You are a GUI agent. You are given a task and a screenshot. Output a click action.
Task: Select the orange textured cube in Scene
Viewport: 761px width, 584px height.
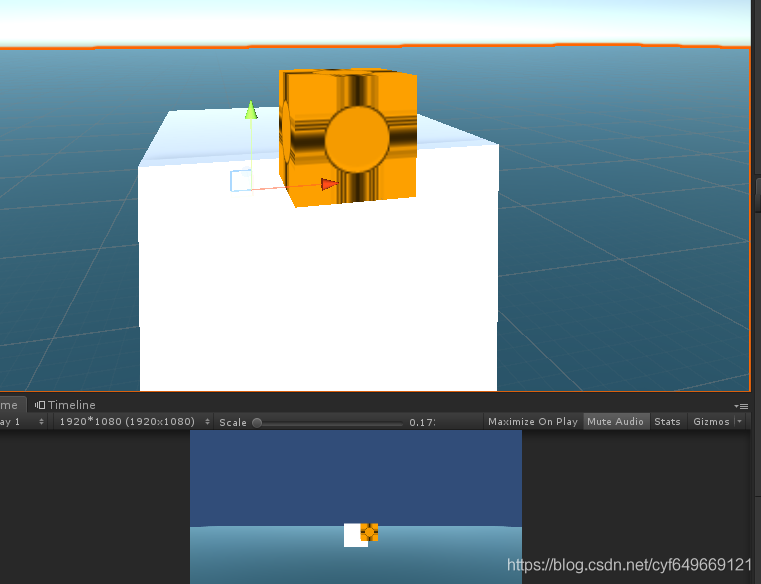click(x=348, y=137)
